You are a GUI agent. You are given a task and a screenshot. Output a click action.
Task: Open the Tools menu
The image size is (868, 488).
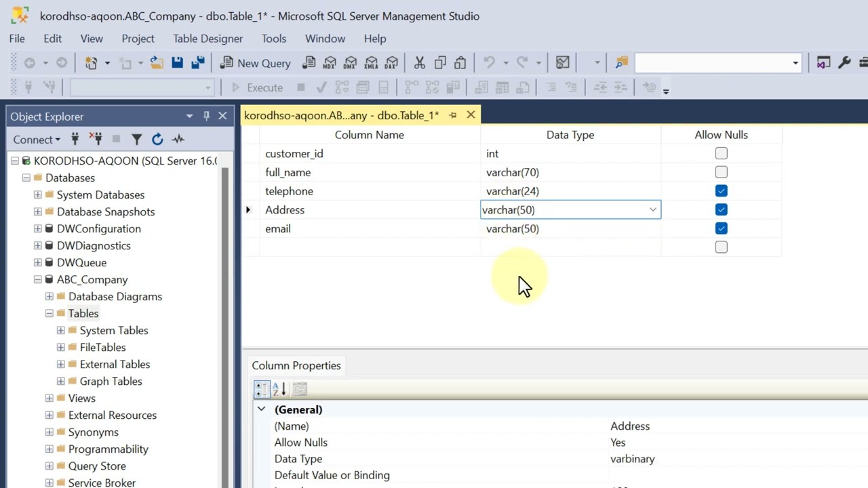(274, 39)
